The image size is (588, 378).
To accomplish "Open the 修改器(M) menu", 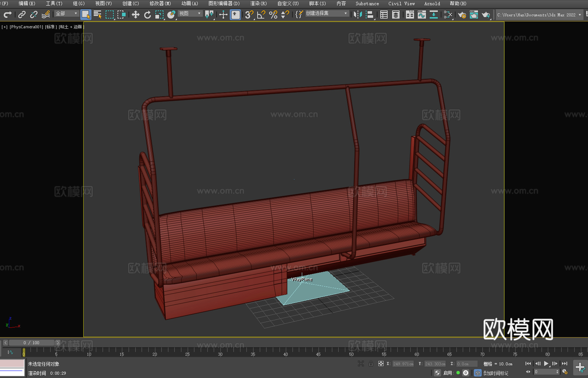I will [160, 3].
